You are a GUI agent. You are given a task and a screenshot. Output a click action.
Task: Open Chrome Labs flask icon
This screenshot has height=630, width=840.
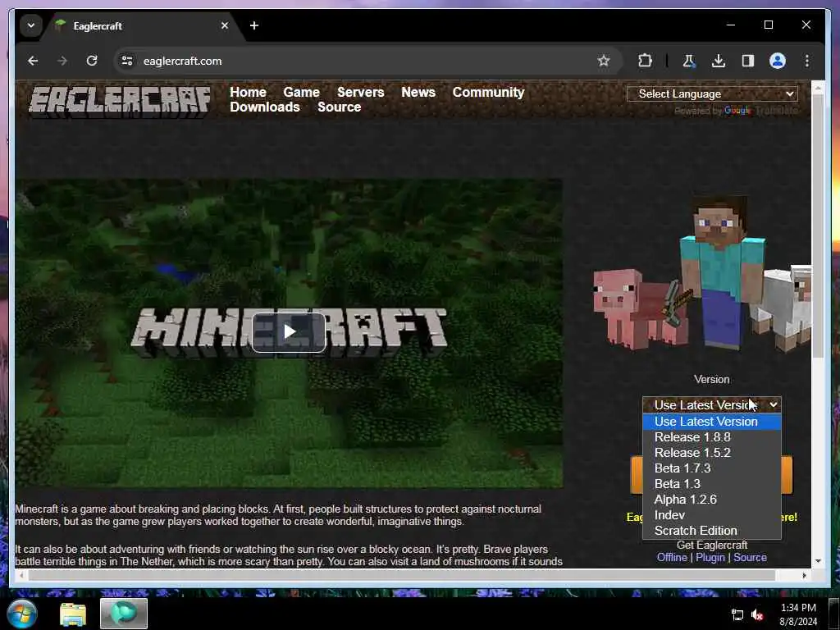tap(688, 61)
